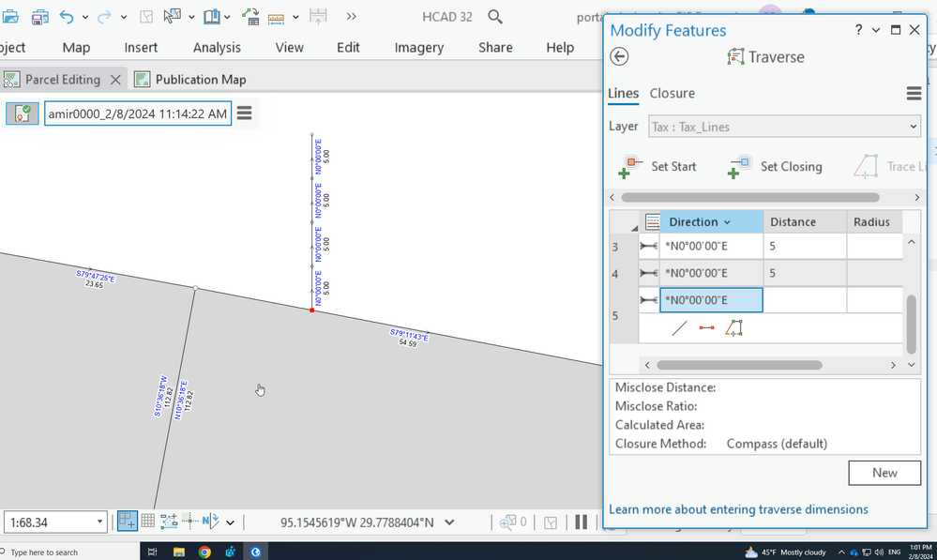Click the Set Start button
This screenshot has width=937, height=560.
[x=657, y=167]
